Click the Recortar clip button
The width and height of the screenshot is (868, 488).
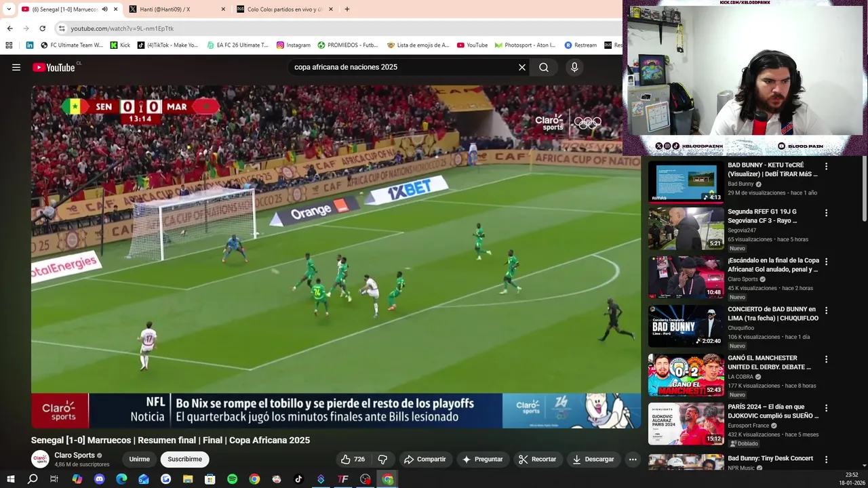tap(537, 459)
